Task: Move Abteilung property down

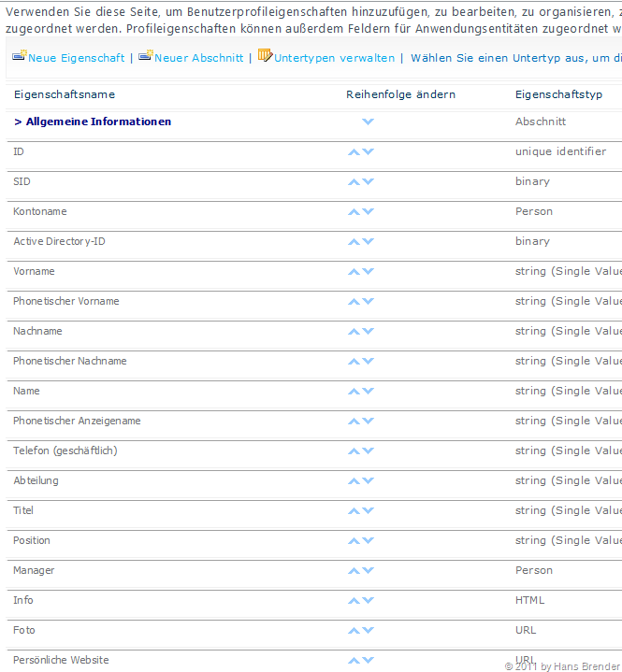Action: coord(368,481)
